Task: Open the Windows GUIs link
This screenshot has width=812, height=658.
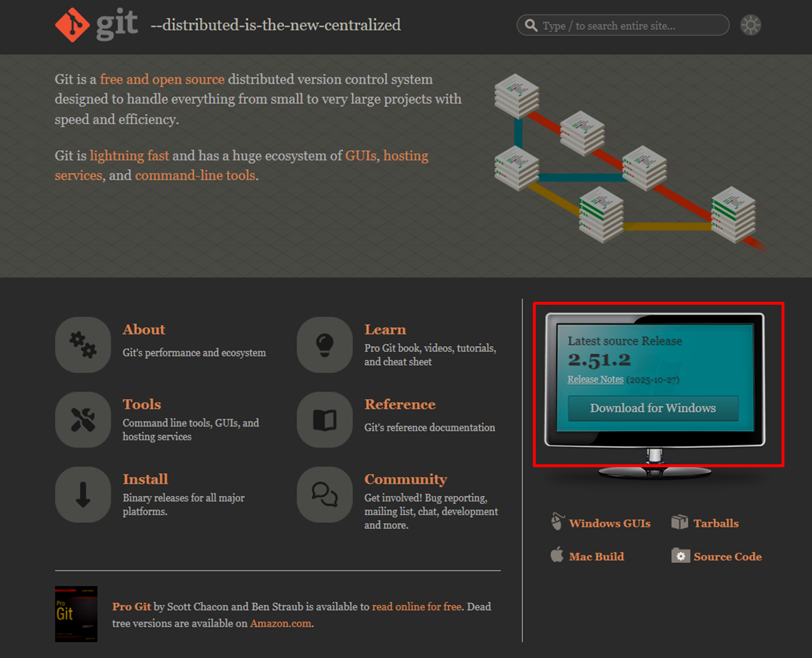Action: tap(610, 523)
